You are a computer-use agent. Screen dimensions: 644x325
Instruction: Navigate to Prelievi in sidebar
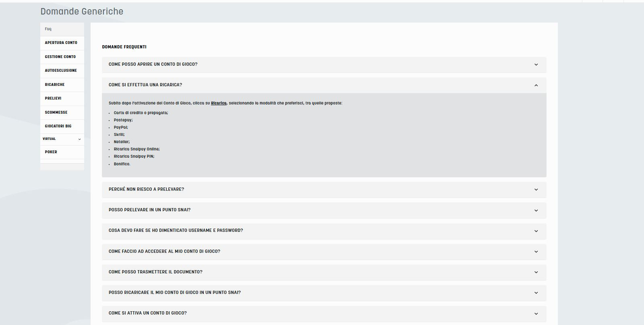(53, 98)
